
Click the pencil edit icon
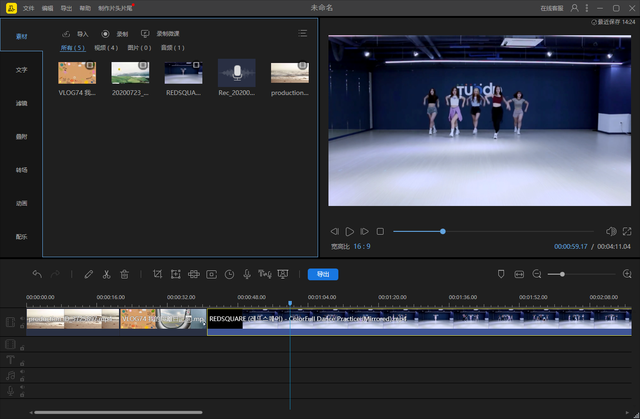click(x=88, y=274)
